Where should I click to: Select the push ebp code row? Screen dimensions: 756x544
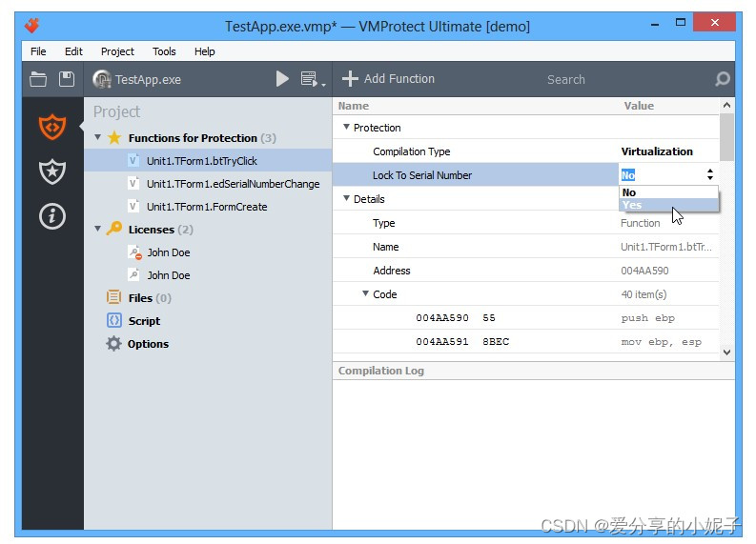click(x=525, y=318)
